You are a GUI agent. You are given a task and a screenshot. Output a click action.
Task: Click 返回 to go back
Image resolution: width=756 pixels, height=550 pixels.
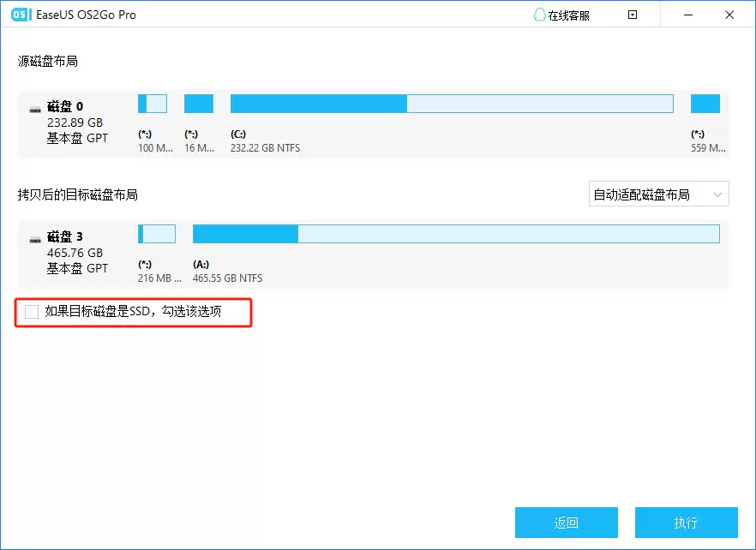[566, 523]
